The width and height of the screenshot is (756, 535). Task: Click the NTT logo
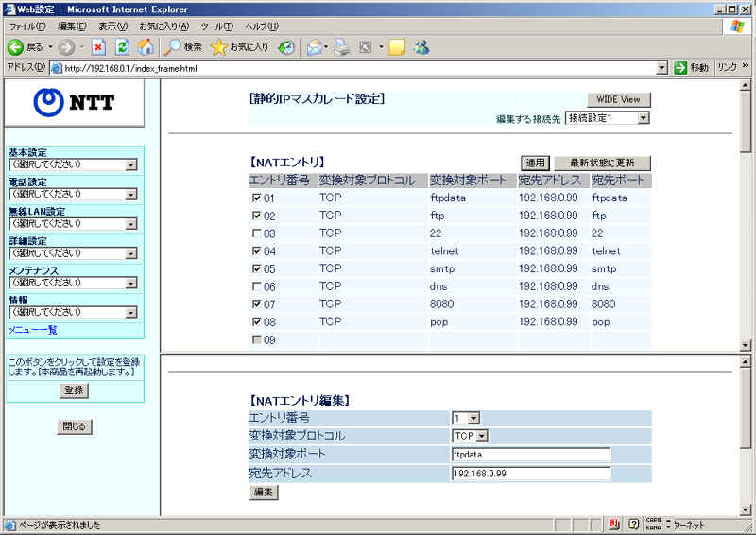[x=74, y=102]
